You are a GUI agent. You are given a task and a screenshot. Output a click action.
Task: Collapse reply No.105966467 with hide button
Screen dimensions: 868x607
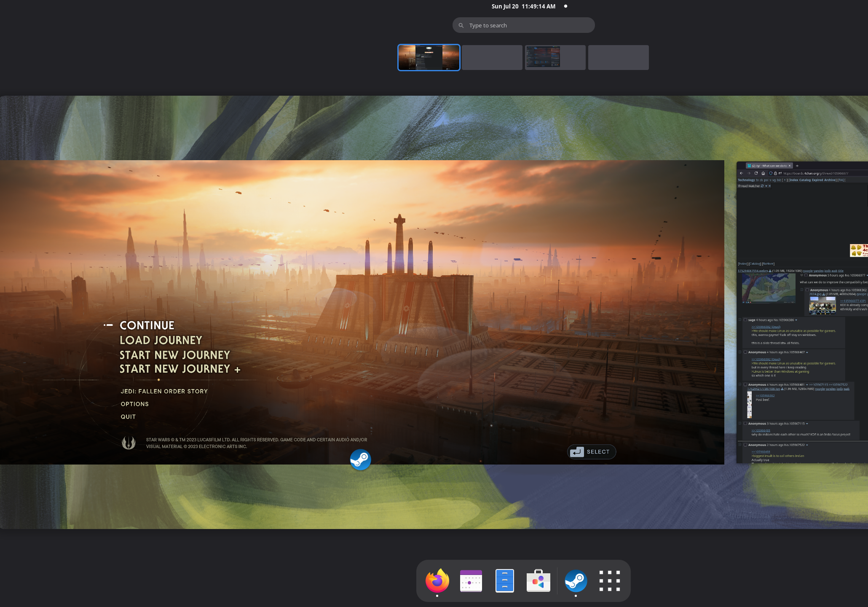(x=740, y=352)
